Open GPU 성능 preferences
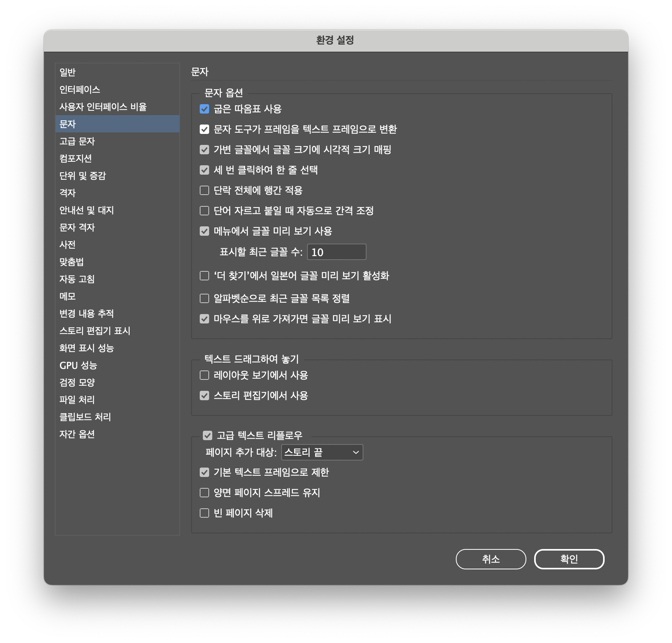The image size is (672, 643). pos(117,365)
